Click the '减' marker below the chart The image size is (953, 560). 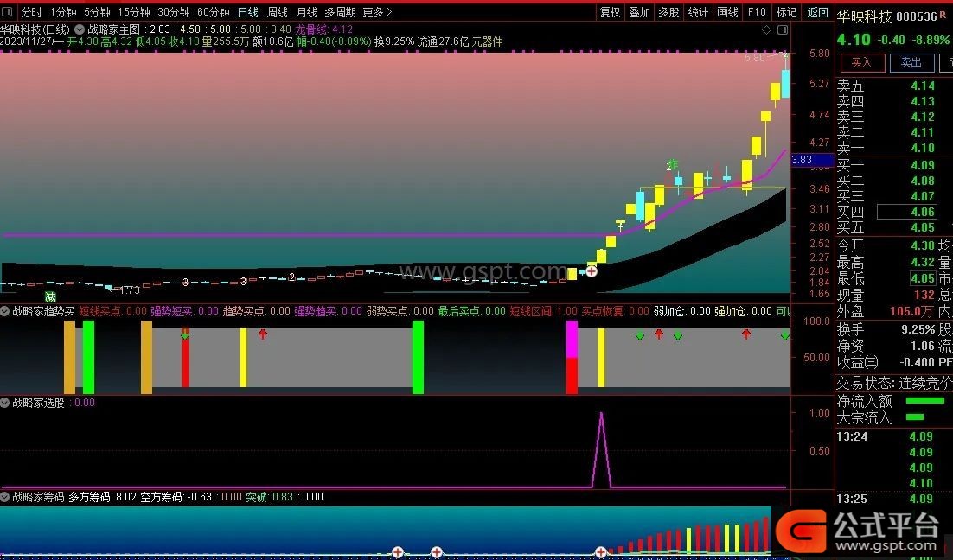click(x=50, y=296)
